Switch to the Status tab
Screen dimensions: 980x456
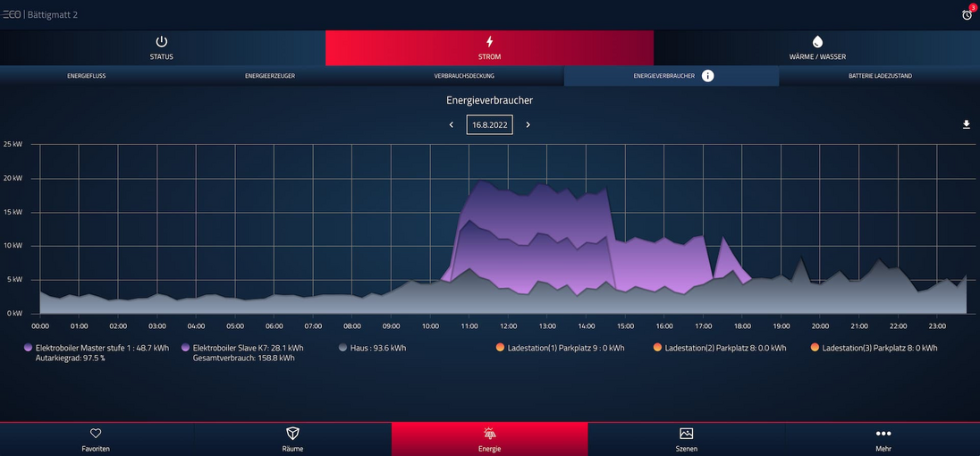pyautogui.click(x=162, y=47)
